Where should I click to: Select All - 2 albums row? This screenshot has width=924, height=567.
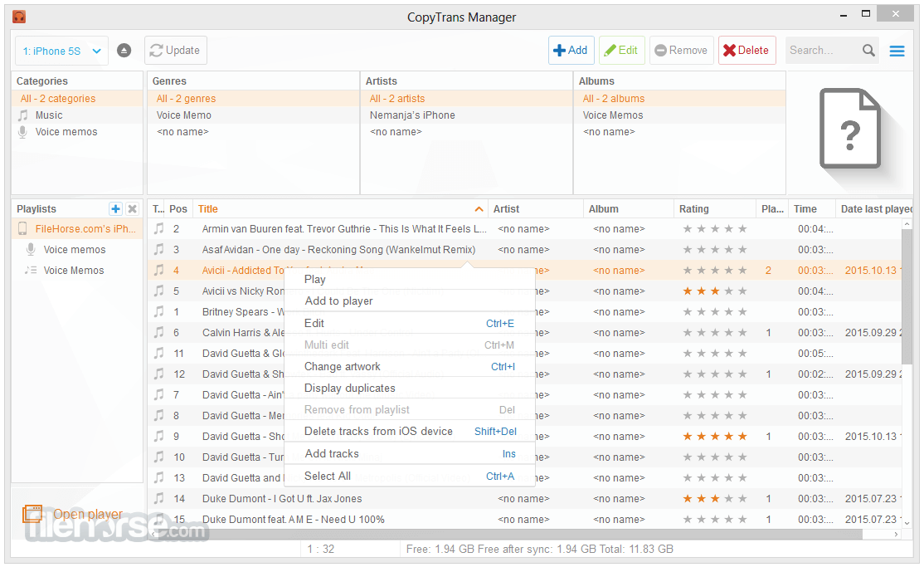(x=679, y=99)
